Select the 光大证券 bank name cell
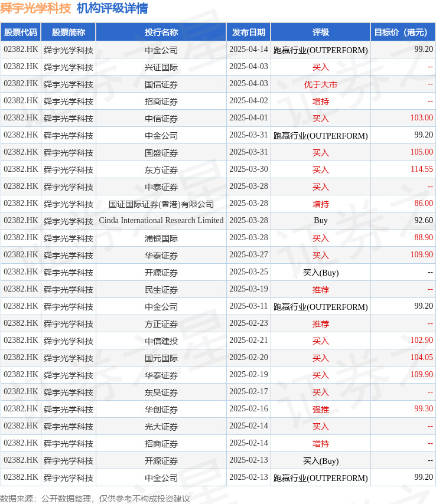 (x=161, y=426)
